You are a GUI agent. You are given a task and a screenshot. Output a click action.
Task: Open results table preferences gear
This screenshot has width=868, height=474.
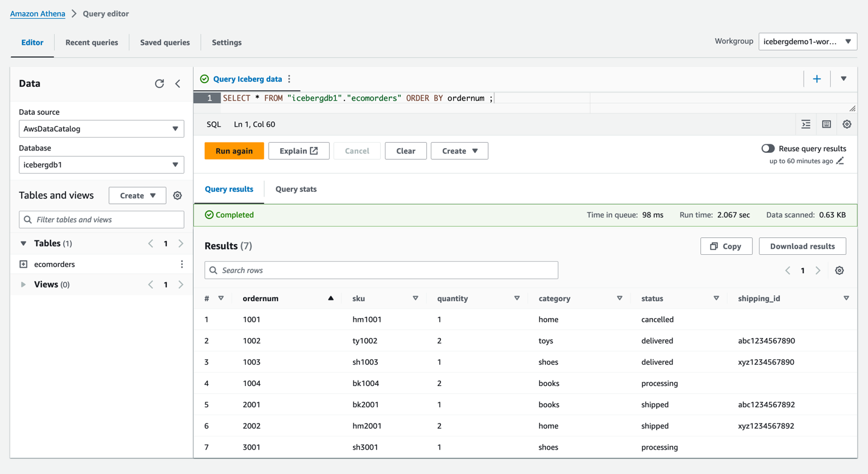click(839, 271)
